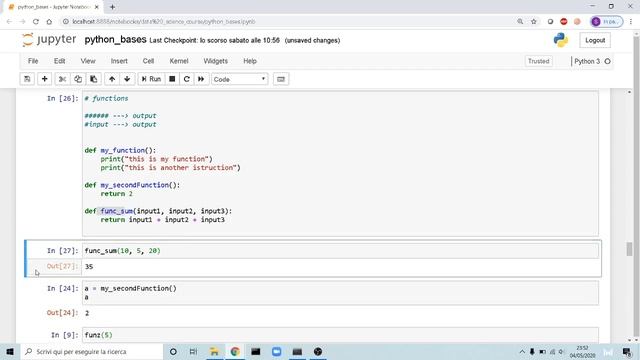
Task: Click the In [26] cell prompt
Action: pos(62,98)
